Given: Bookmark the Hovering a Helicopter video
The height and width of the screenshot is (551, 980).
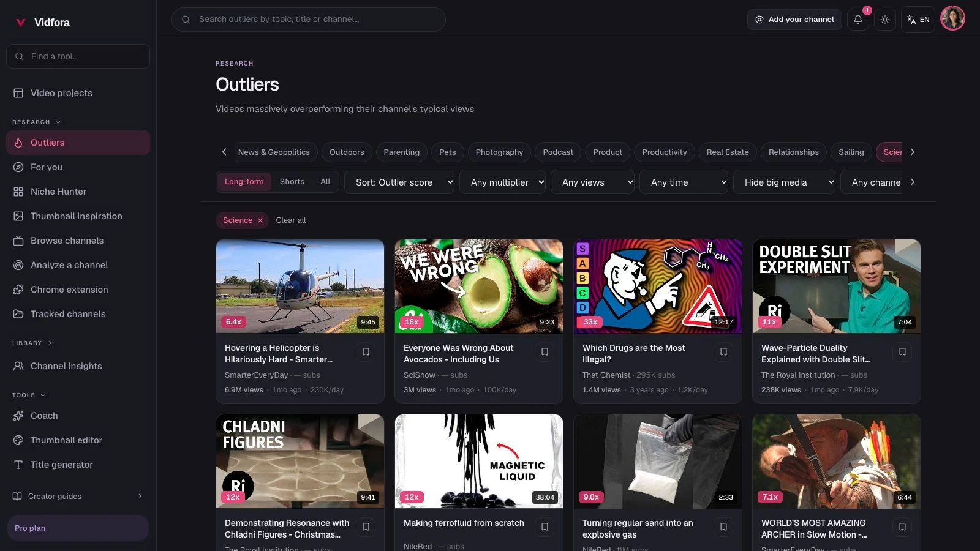Looking at the screenshot, I should tap(366, 351).
